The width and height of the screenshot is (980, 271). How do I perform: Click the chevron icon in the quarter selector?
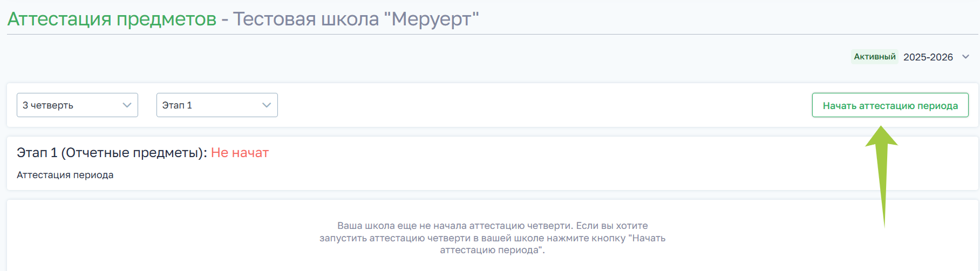[x=127, y=105]
